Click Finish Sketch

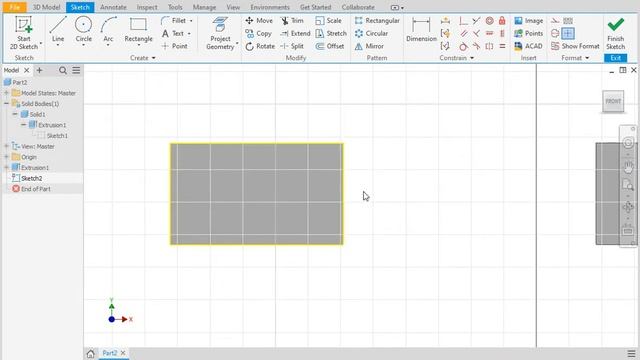(x=616, y=33)
